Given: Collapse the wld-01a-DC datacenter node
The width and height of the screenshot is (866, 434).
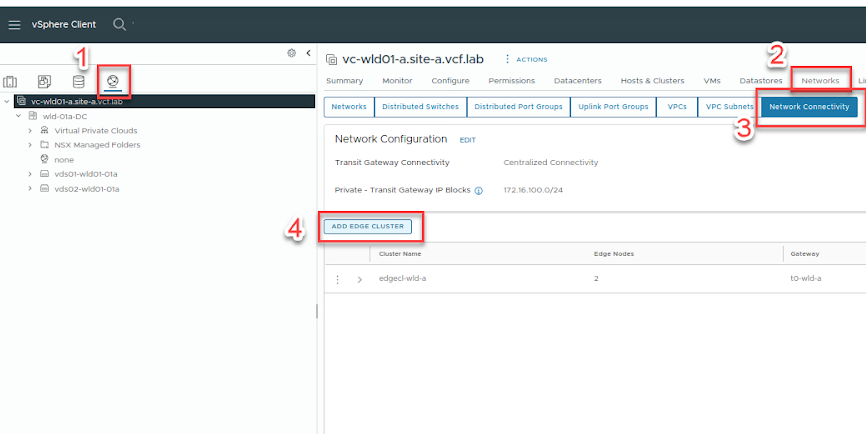Looking at the screenshot, I should pyautogui.click(x=18, y=116).
